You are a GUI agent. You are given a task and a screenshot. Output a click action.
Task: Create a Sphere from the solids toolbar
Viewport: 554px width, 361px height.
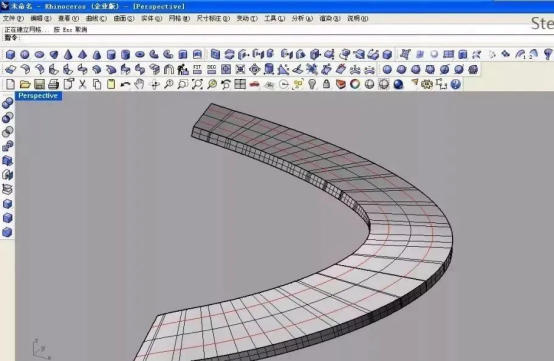25,54
